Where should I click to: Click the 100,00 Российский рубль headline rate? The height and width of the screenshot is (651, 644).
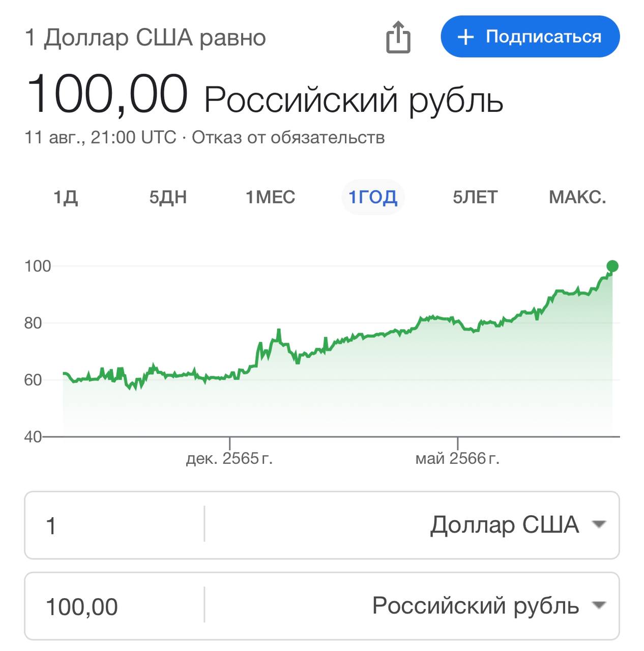(265, 96)
